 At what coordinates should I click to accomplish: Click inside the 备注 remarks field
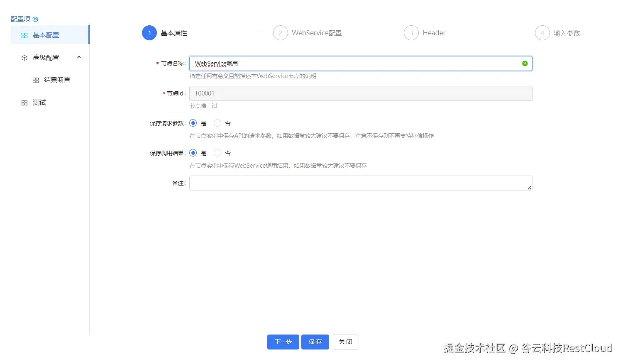[x=360, y=183]
